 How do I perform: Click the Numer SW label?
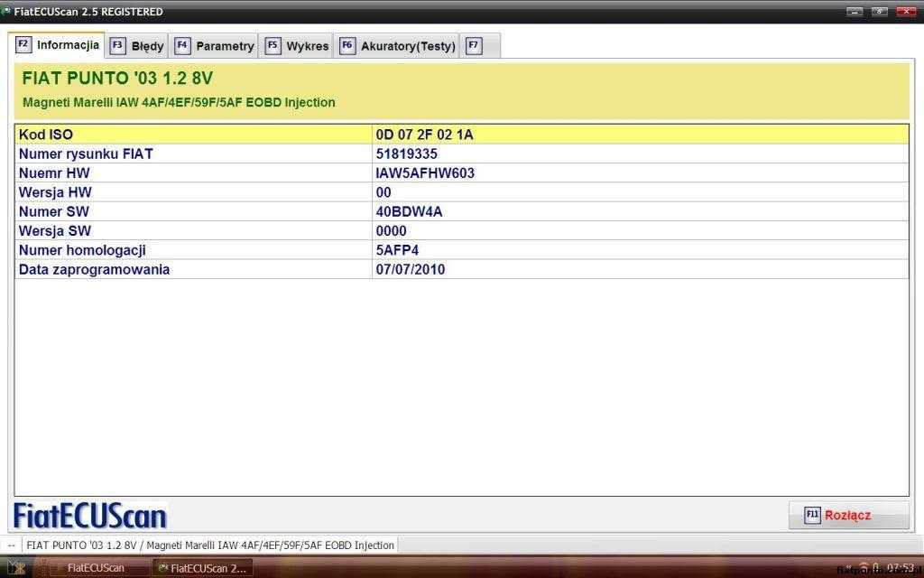pyautogui.click(x=54, y=211)
